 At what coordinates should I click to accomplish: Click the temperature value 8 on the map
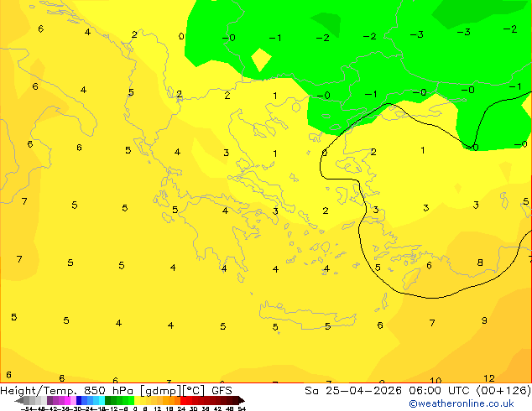[x=480, y=263]
